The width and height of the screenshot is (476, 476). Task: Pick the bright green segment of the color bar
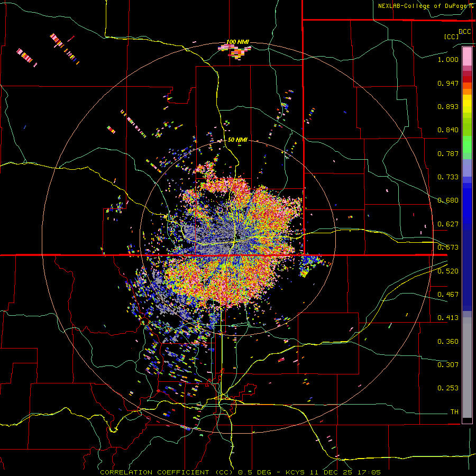[467, 144]
